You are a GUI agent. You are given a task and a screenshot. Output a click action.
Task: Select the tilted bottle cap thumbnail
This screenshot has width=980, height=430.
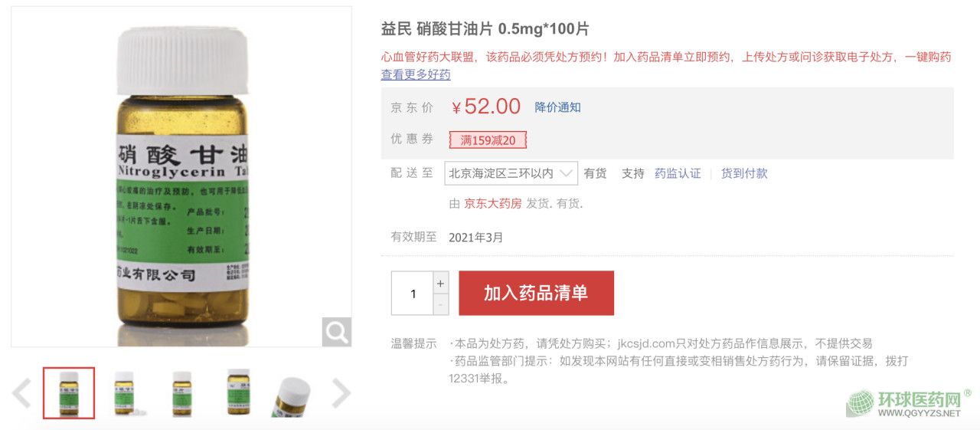[x=292, y=395]
